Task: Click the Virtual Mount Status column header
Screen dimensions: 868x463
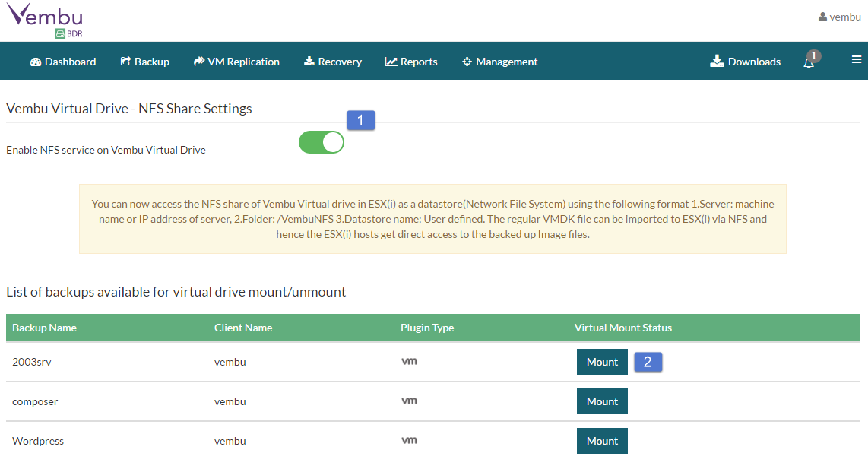Action: (622, 328)
